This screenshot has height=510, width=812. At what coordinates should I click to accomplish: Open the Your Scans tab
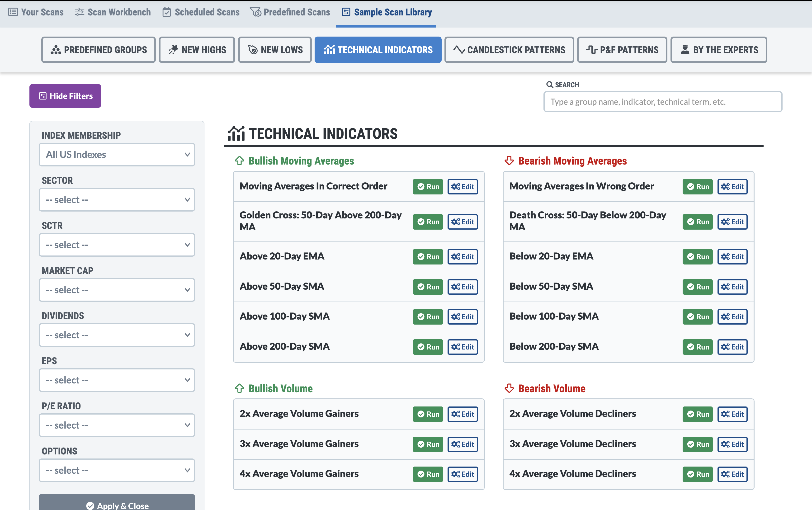[36, 12]
